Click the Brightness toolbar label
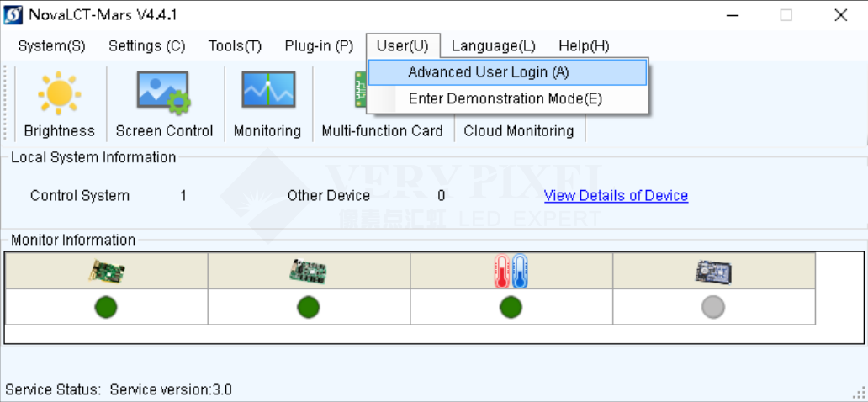 click(x=59, y=131)
